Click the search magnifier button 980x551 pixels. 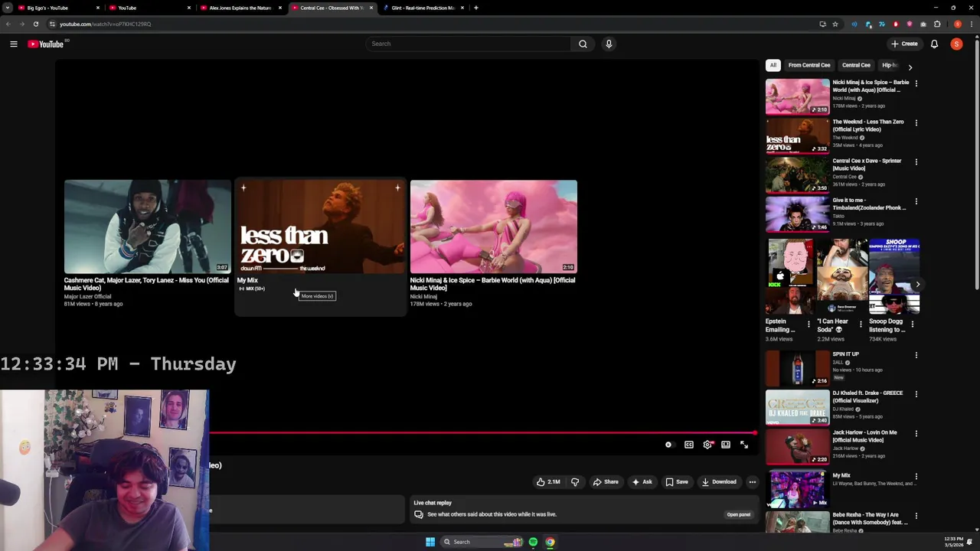(583, 44)
